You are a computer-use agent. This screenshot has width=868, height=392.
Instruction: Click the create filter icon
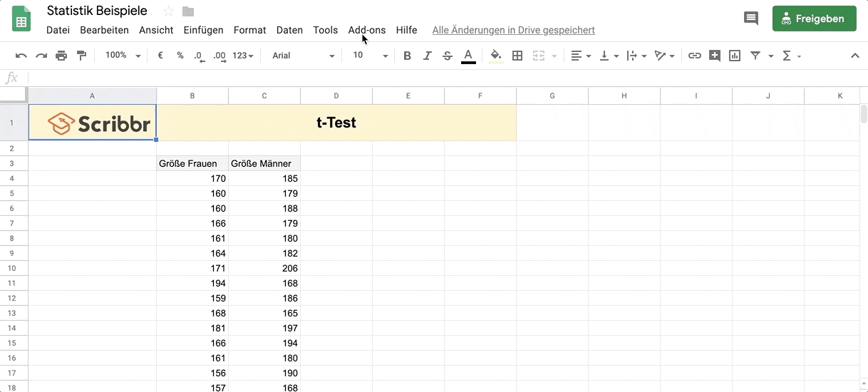[755, 56]
